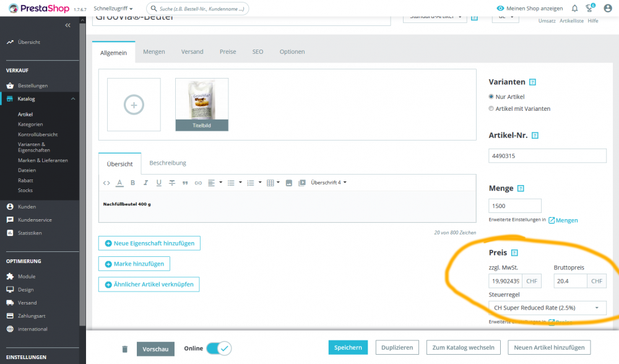Screen dimensions: 619x364
Task: Open Schnellzugriff dropdown
Action: pyautogui.click(x=113, y=8)
